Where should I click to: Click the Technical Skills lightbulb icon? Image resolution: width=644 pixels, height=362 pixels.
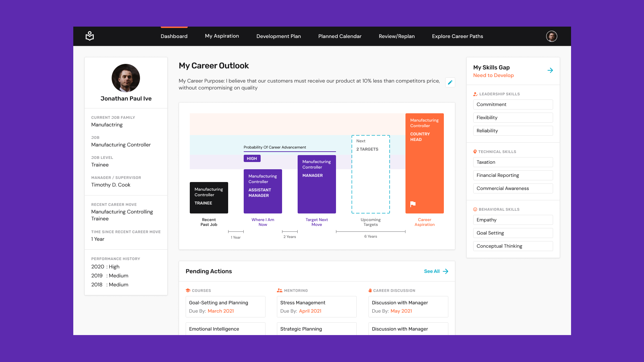click(475, 151)
